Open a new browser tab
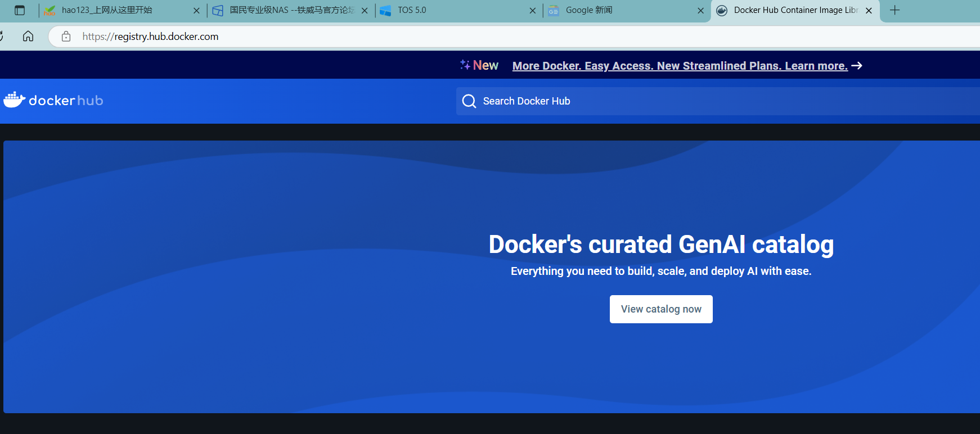The width and height of the screenshot is (980, 434). [895, 10]
